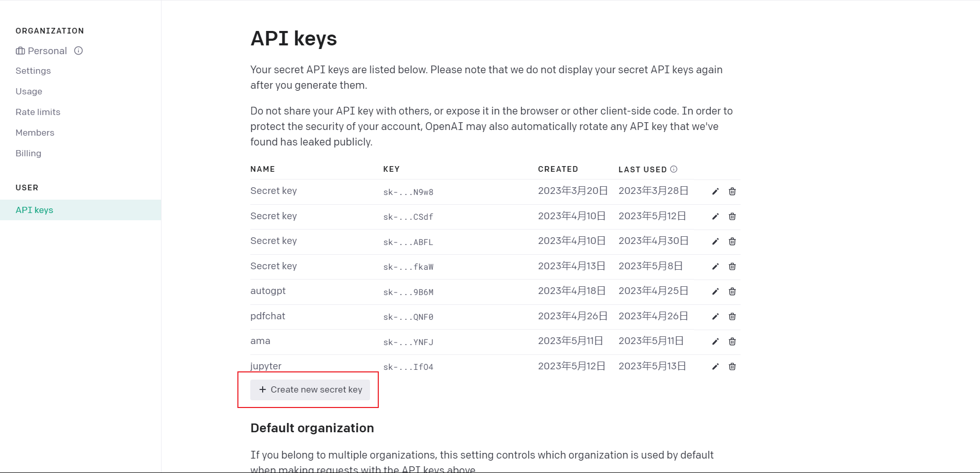Remove the jupyter API key
The height and width of the screenshot is (473, 980).
point(732,367)
